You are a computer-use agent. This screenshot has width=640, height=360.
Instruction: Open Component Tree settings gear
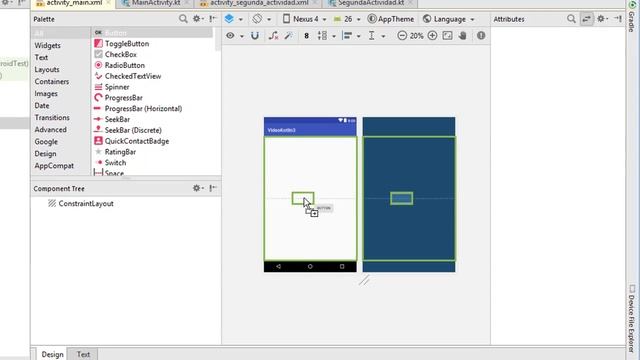click(198, 188)
